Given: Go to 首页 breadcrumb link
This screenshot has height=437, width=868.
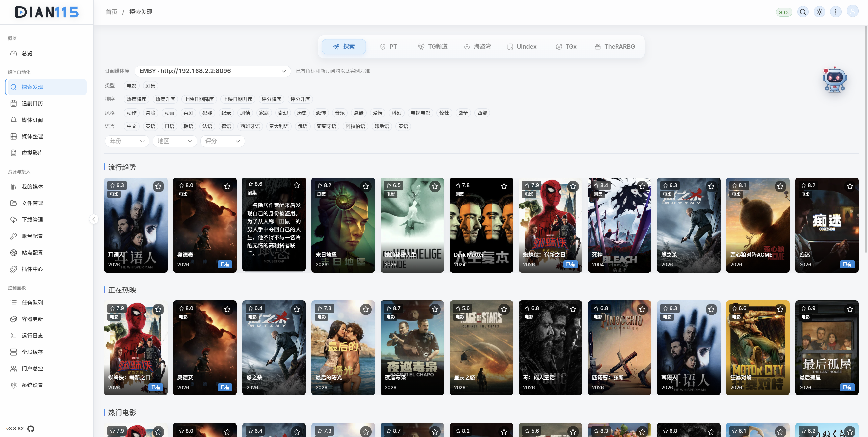Looking at the screenshot, I should 112,12.
